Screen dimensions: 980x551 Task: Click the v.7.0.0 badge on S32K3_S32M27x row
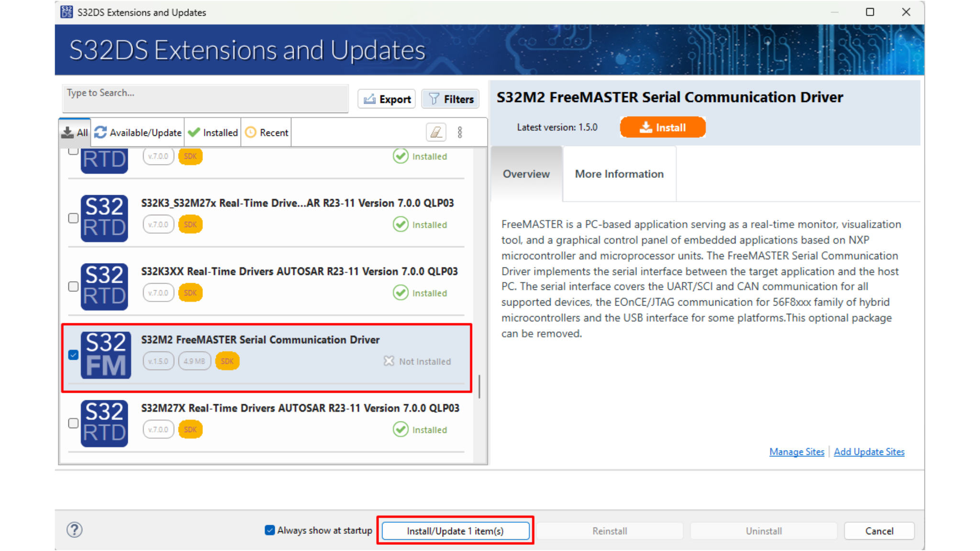pos(158,224)
